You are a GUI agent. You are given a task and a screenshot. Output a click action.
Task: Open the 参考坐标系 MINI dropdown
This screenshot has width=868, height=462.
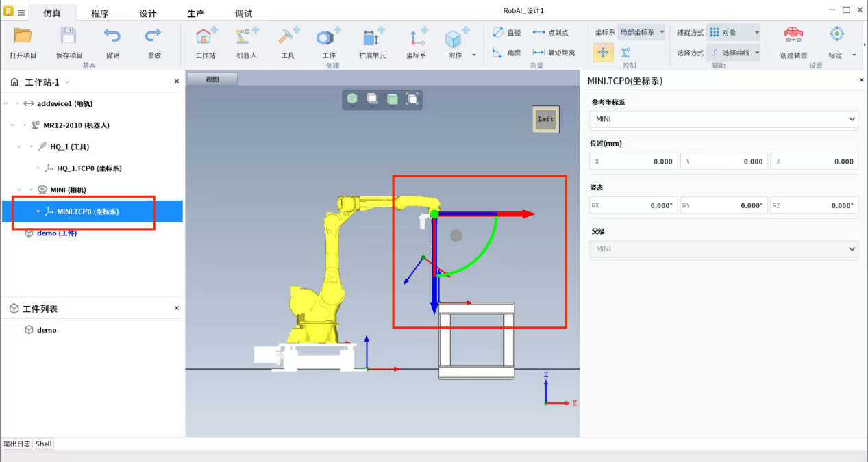[x=723, y=119]
